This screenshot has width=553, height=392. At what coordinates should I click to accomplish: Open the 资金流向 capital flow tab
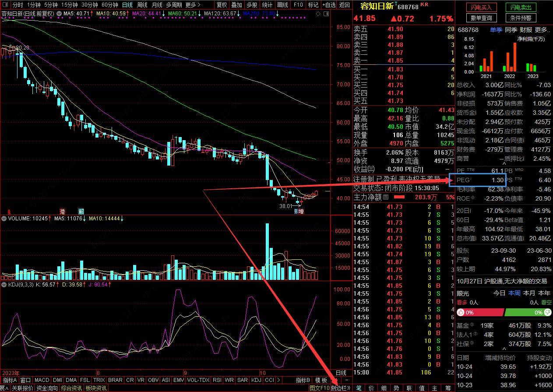click(47, 388)
